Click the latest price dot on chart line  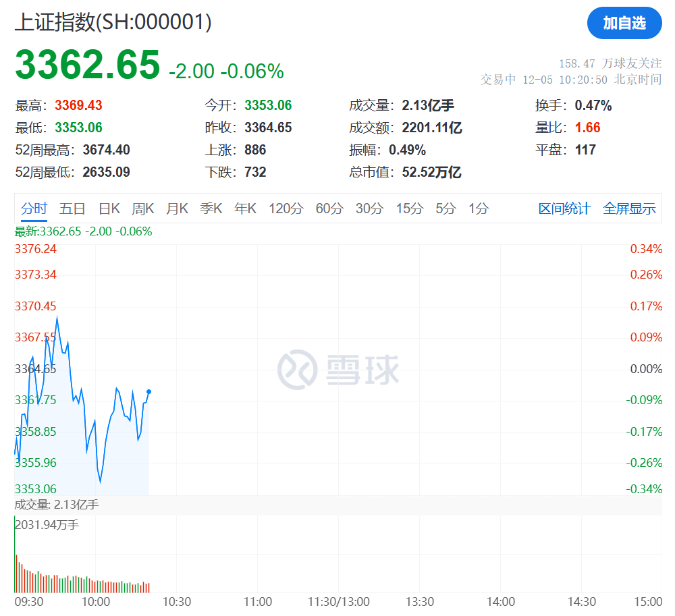[x=148, y=391]
